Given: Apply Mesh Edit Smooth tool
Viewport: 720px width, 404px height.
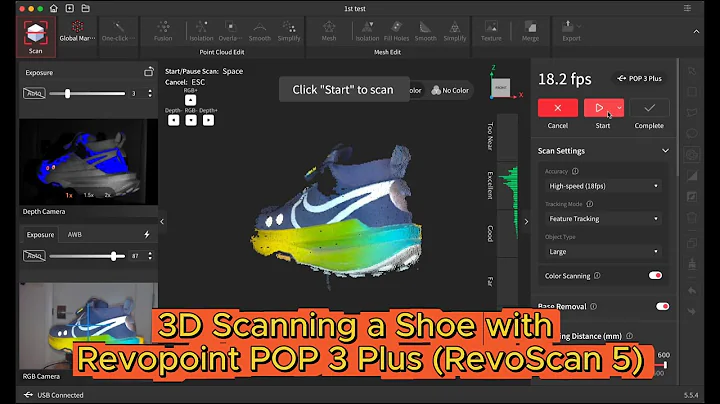Looking at the screenshot, I should coord(426,31).
